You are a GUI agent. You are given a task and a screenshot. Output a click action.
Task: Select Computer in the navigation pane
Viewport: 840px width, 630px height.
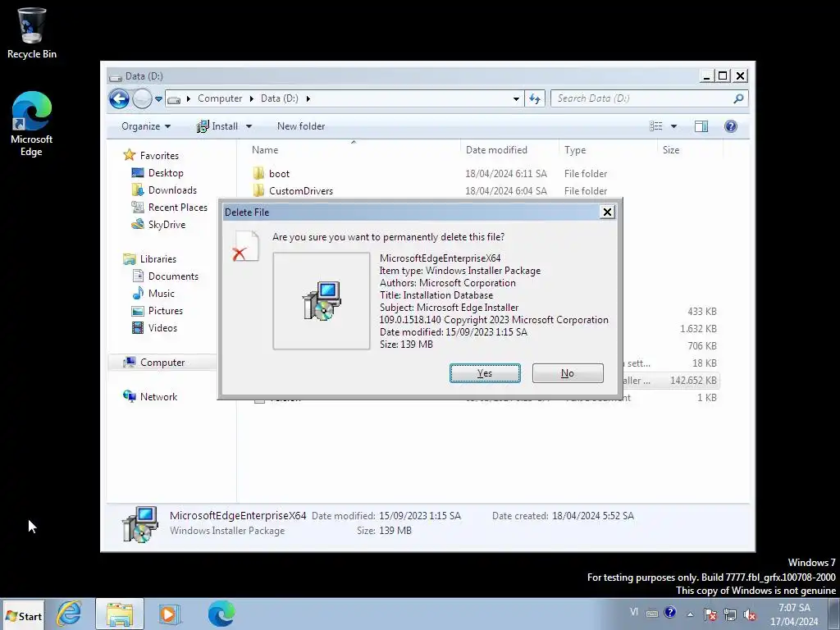pyautogui.click(x=162, y=363)
